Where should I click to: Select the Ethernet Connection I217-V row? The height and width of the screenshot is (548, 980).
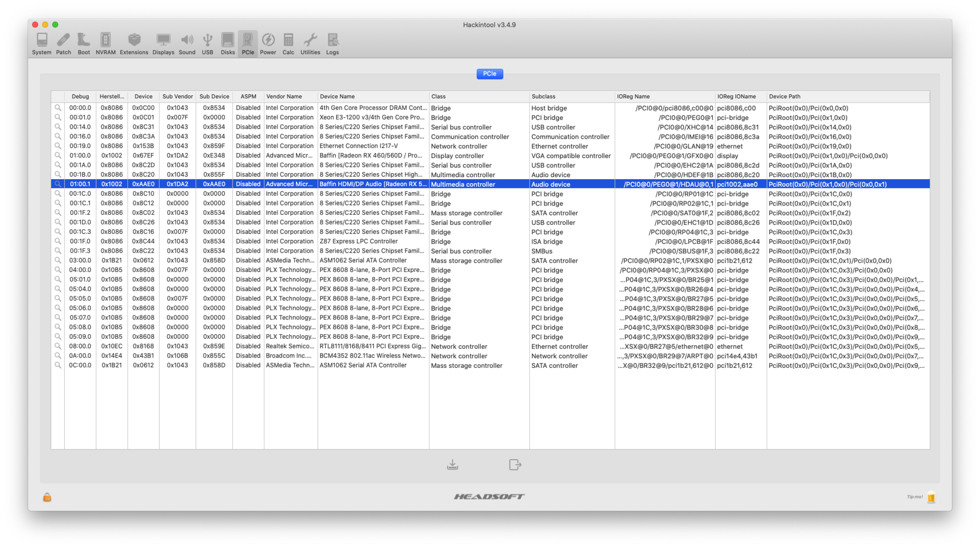490,146
